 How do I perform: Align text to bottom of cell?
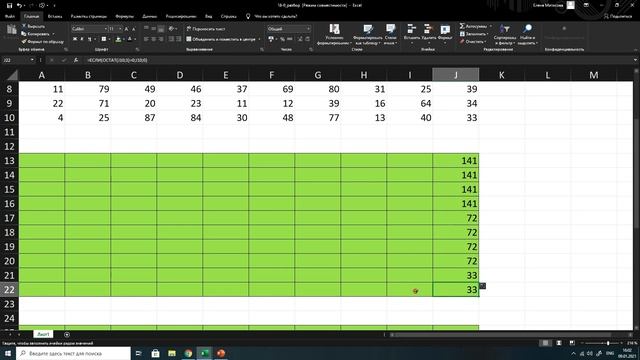pyautogui.click(x=161, y=29)
